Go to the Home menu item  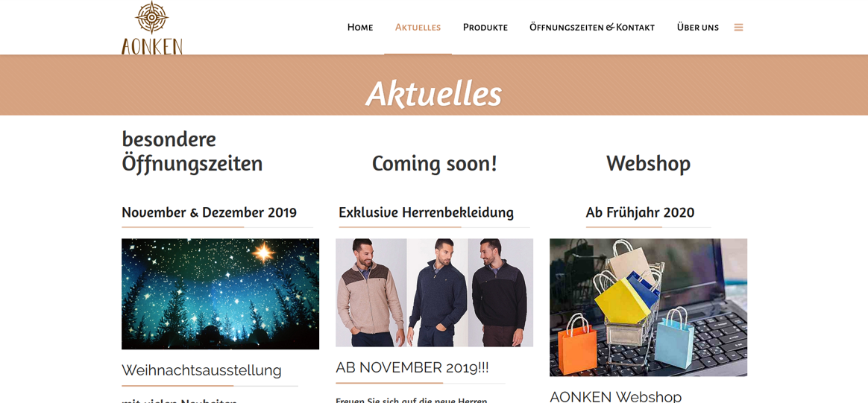pyautogui.click(x=360, y=27)
